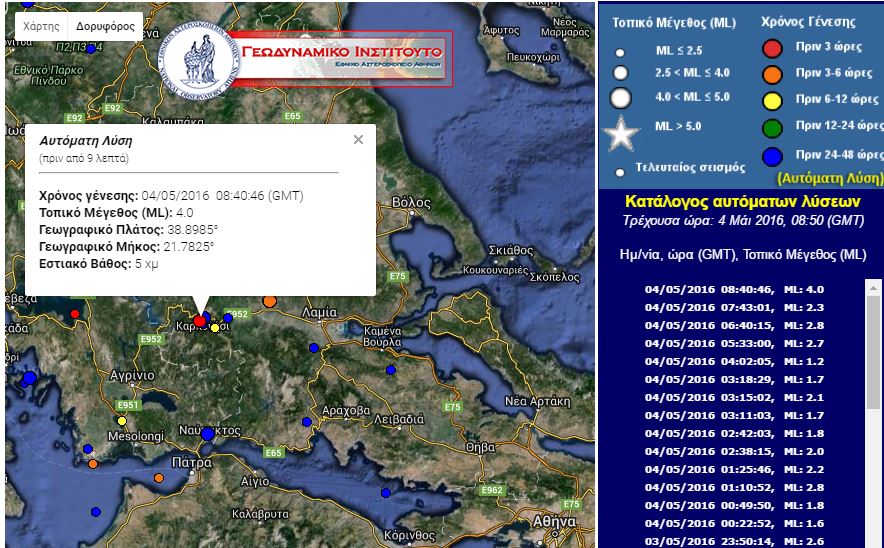
Task: Click the Σκιάθος island label on map
Action: point(511,250)
